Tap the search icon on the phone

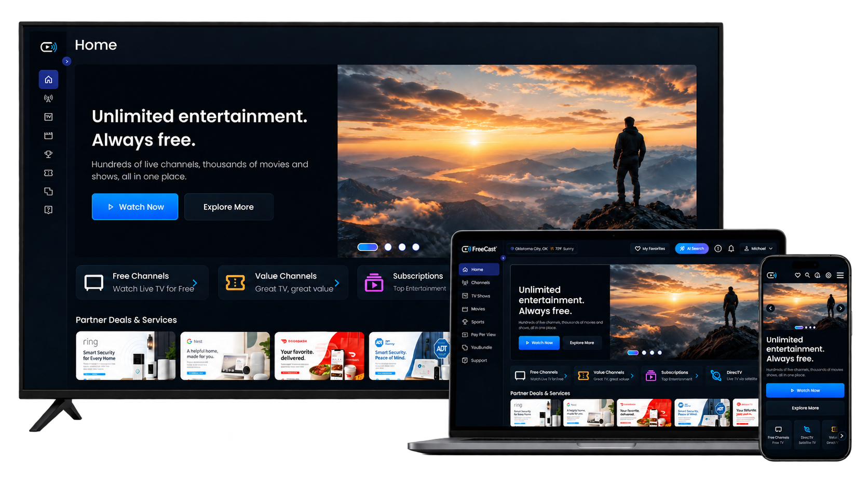pyautogui.click(x=807, y=275)
